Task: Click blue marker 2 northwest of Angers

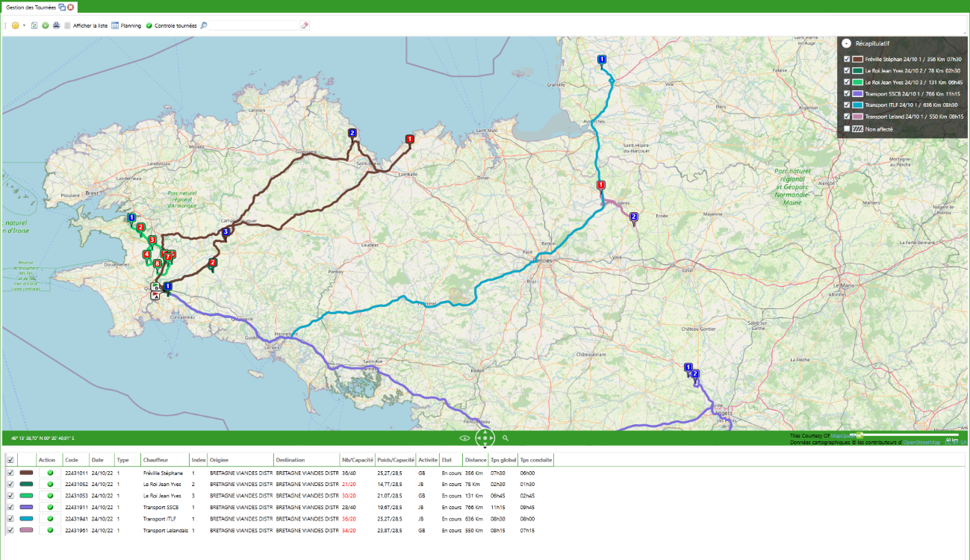Action: click(x=695, y=375)
